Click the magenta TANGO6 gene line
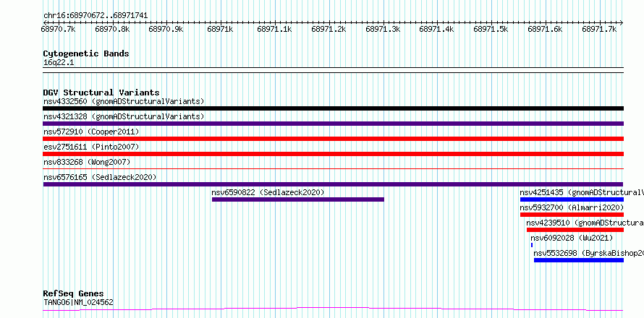The width and height of the screenshot is (644, 318). [x=333, y=309]
